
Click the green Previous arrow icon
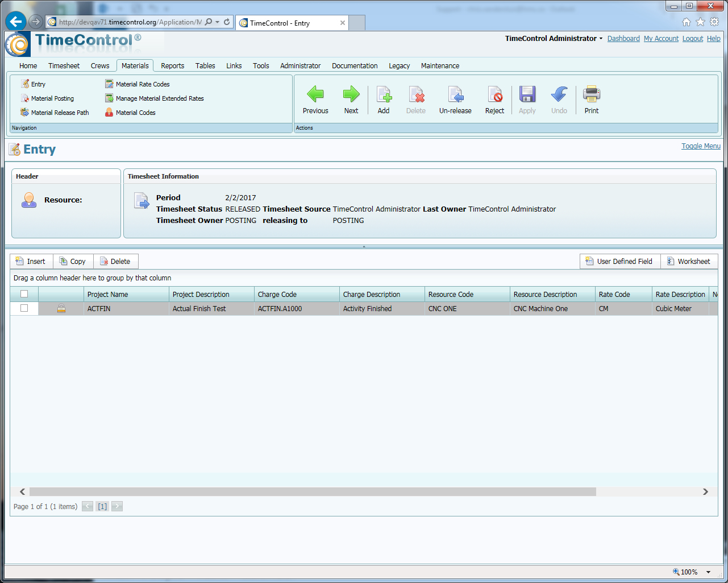click(315, 94)
